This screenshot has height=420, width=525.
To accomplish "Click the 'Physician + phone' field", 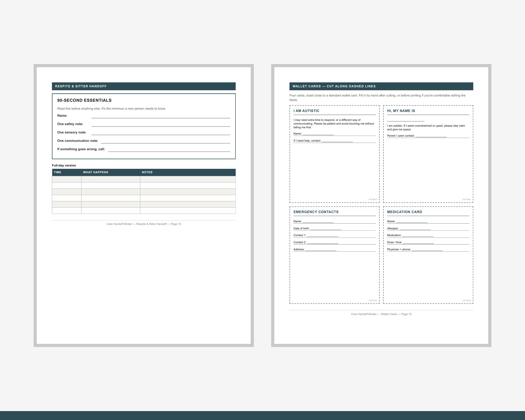I will [428, 249].
